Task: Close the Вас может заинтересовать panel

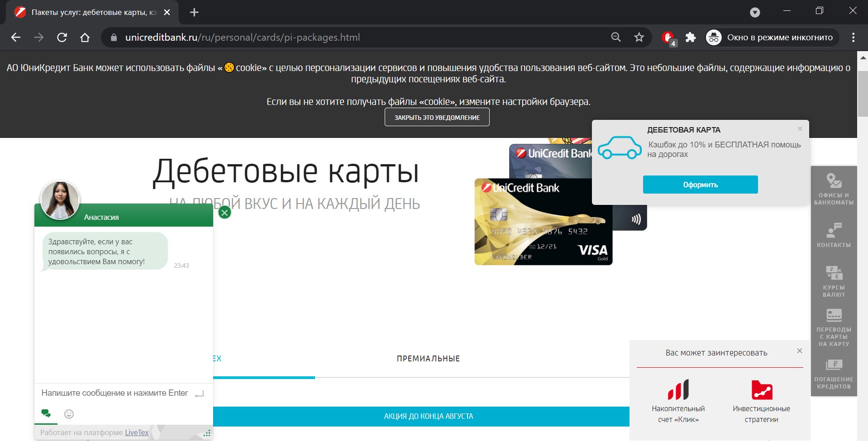Action: [800, 351]
